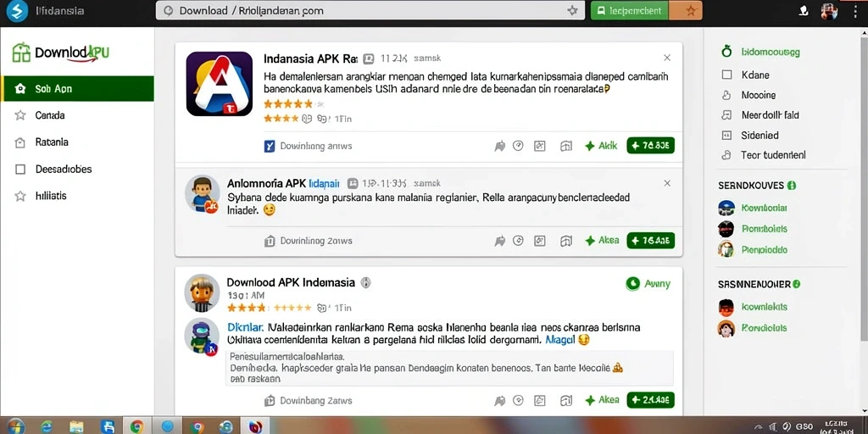Select Deesadiobes in the left sidebar
This screenshot has width=868, height=434.
pyautogui.click(x=63, y=169)
